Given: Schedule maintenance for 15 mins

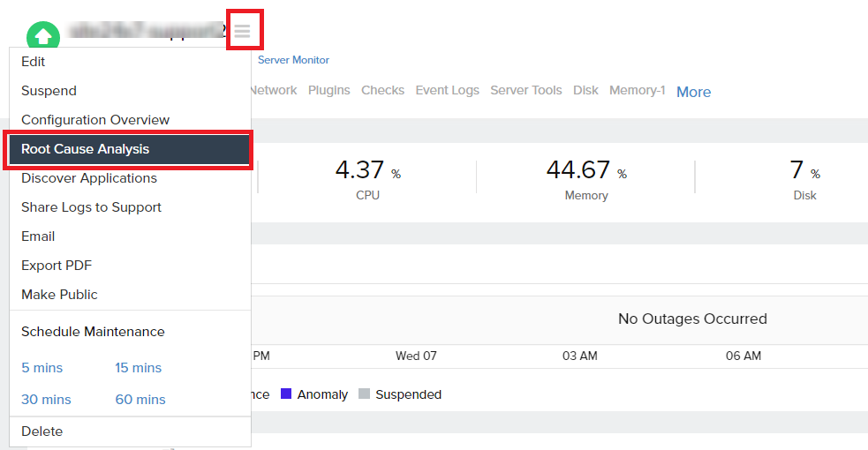Looking at the screenshot, I should coord(139,368).
